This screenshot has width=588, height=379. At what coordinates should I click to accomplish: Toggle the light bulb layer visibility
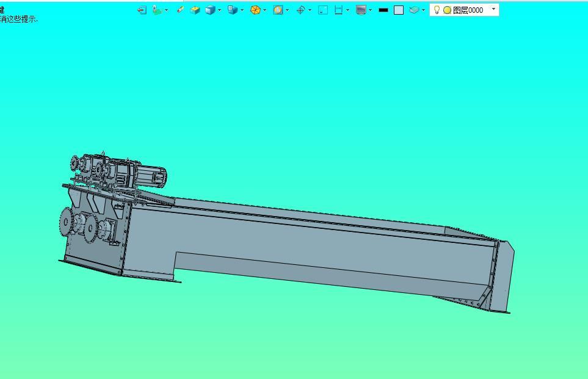tap(437, 10)
